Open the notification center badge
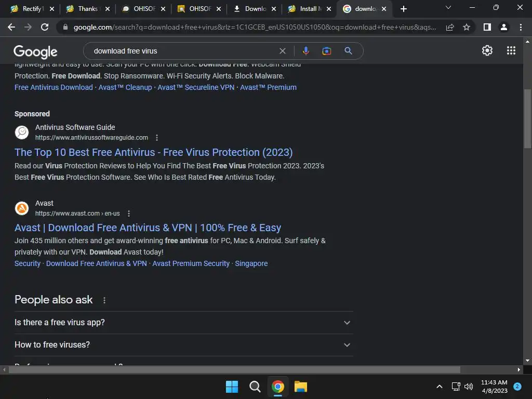 click(x=517, y=386)
